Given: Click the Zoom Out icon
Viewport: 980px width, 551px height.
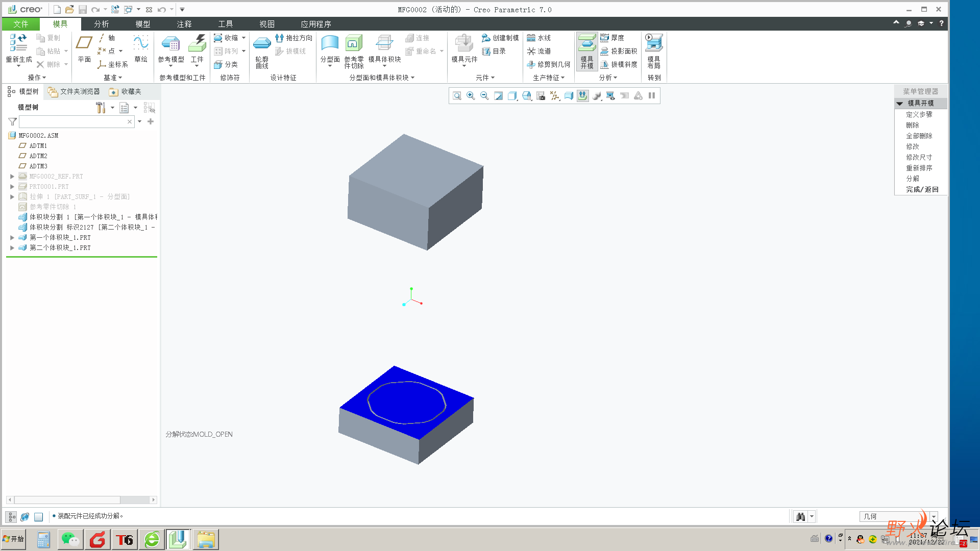Looking at the screenshot, I should pos(484,96).
